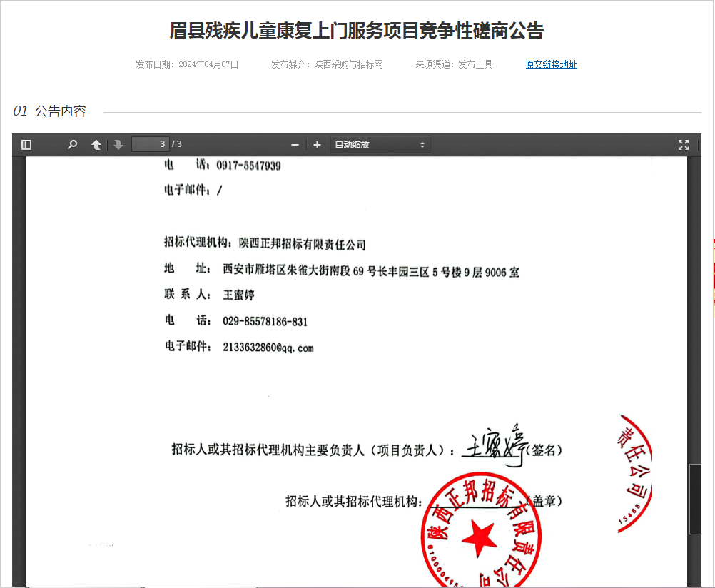The image size is (715, 588).
Task: Click contact name 王蜜婷
Action: pos(238,295)
